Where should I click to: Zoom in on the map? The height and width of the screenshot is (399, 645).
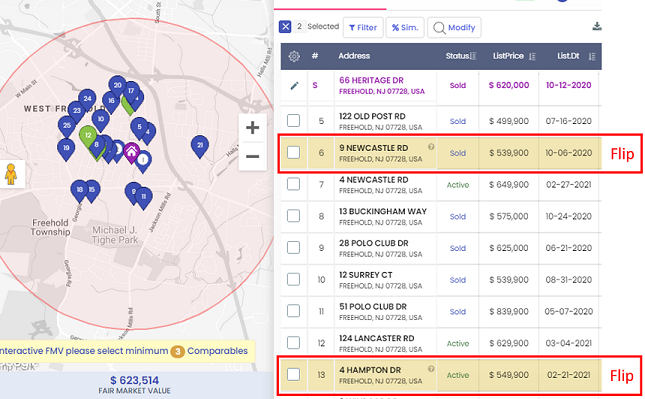click(x=252, y=128)
